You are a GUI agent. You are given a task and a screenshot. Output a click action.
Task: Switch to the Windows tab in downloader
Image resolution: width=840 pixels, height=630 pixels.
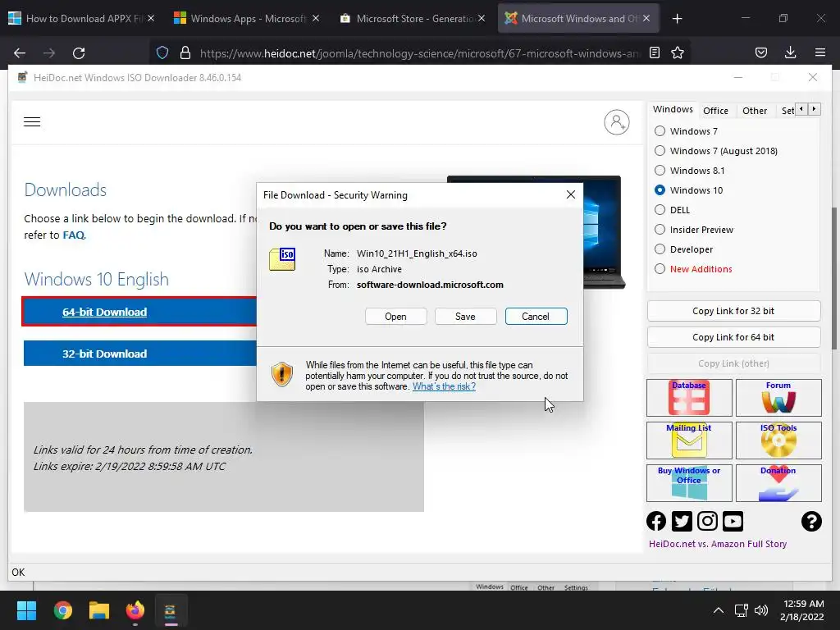673,109
